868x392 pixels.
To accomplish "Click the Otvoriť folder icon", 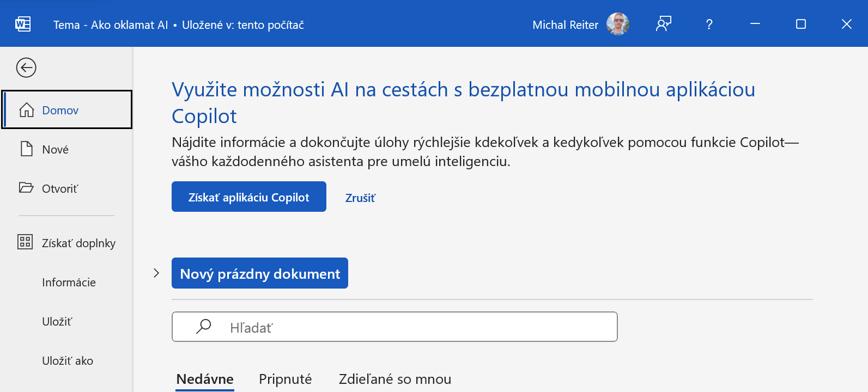I will (26, 188).
